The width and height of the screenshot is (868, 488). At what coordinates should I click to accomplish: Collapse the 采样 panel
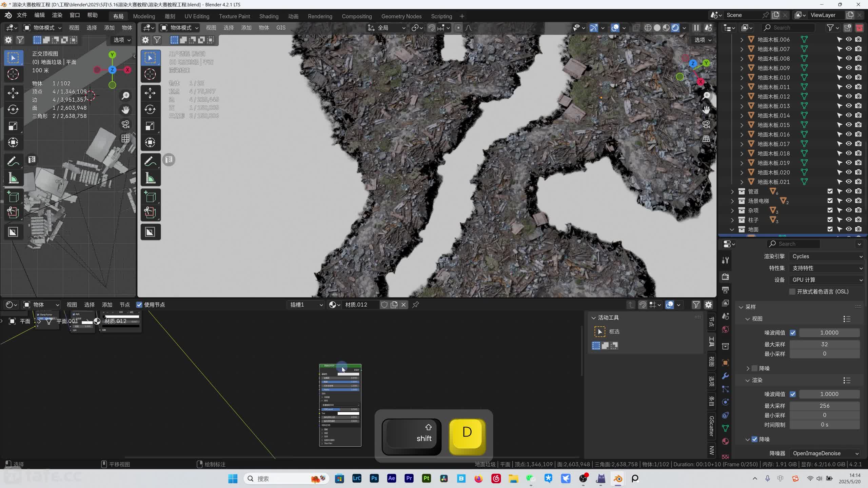741,307
